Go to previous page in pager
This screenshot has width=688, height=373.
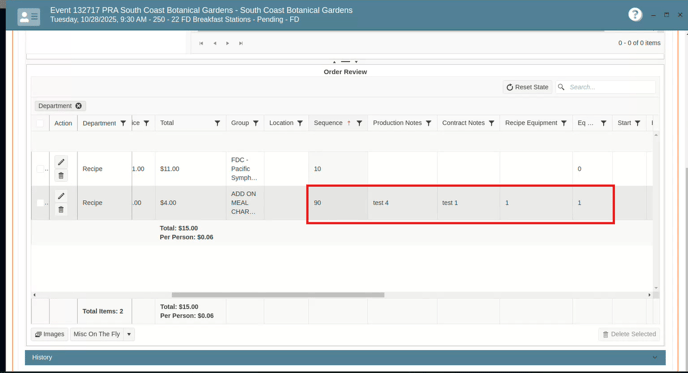(x=215, y=43)
